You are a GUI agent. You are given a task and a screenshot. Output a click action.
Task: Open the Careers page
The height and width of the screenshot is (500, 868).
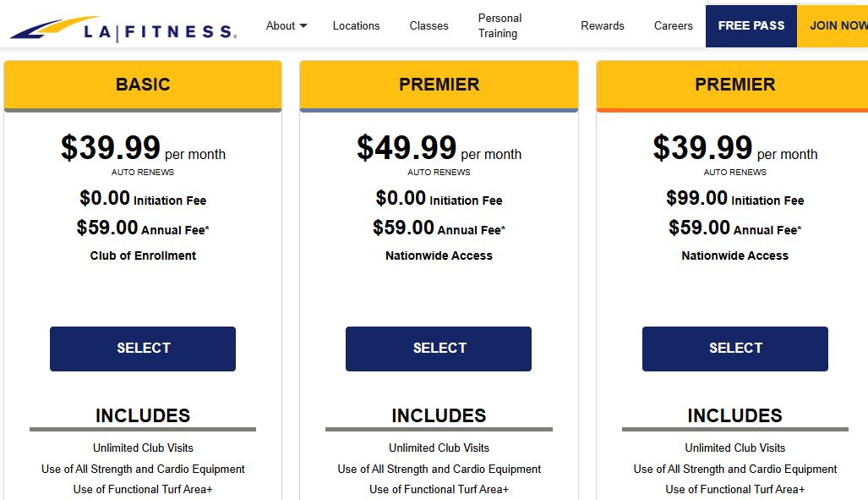(673, 25)
